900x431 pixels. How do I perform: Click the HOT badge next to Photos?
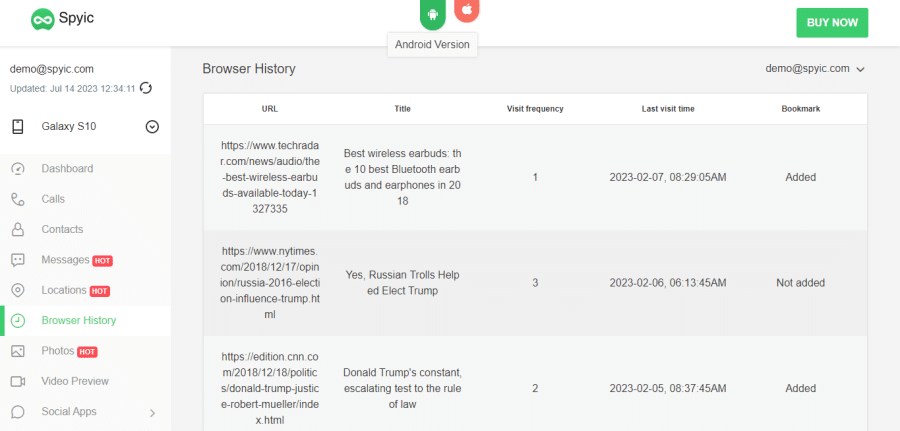[x=87, y=352]
